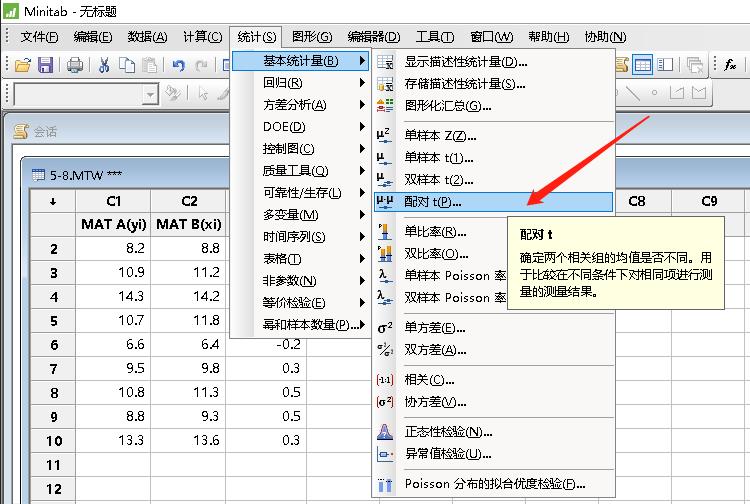The image size is (750, 504).
Task: Select column header C9
Action: pos(709,201)
